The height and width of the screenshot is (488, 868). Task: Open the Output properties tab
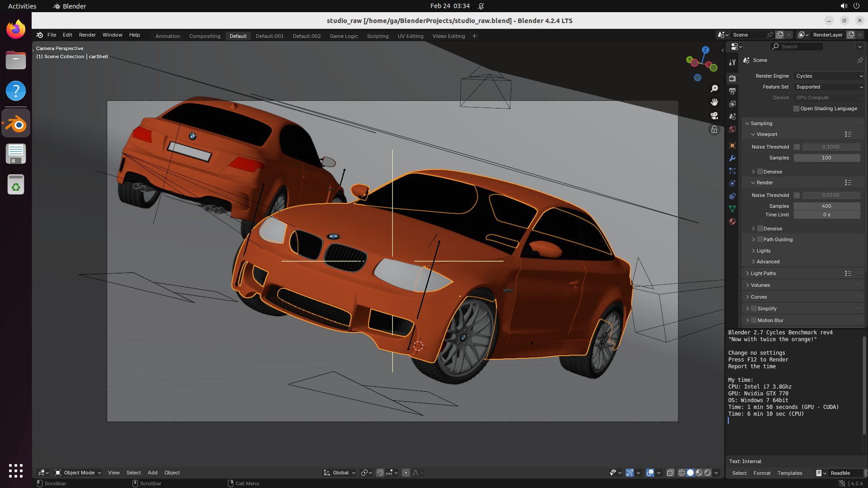pos(732,90)
